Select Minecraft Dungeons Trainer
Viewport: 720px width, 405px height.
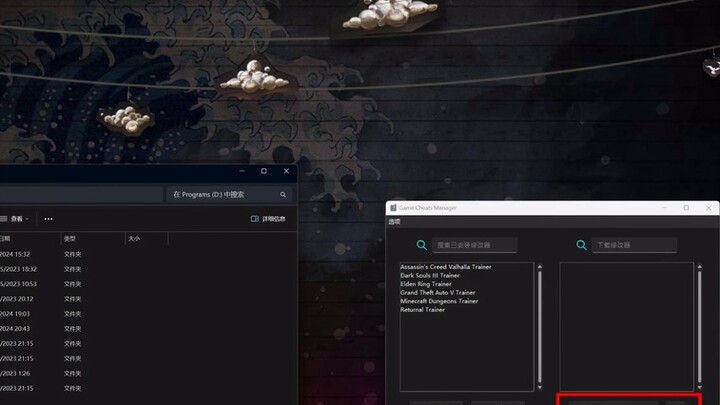tap(439, 301)
